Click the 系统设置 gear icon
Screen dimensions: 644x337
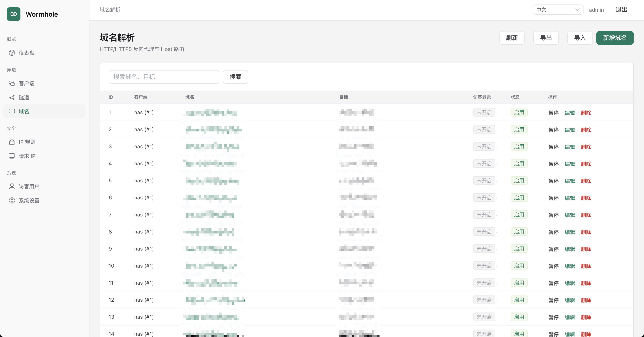coord(12,200)
